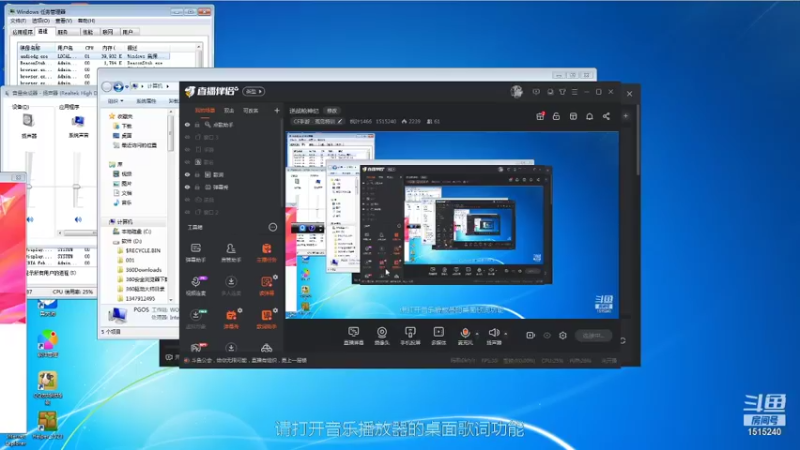Open Explorer navigation history dropdown arrow
Screen dimensions: 800x450
click(x=127, y=87)
